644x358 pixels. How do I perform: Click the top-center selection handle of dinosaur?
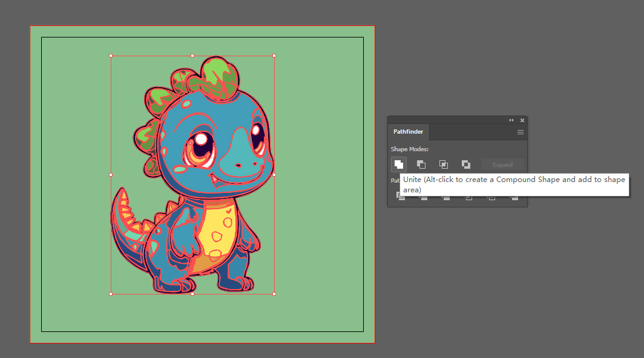coord(192,56)
